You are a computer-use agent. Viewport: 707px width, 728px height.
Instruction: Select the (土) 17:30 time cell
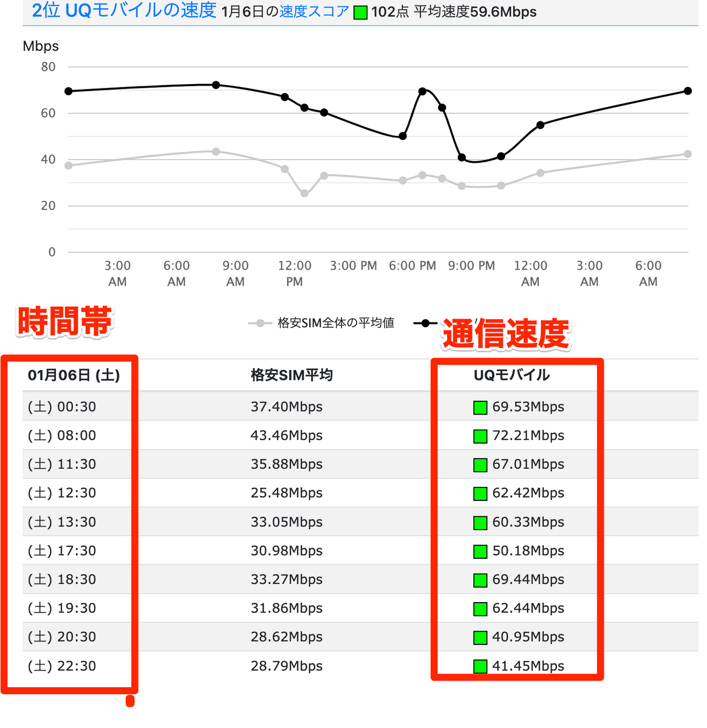62,551
